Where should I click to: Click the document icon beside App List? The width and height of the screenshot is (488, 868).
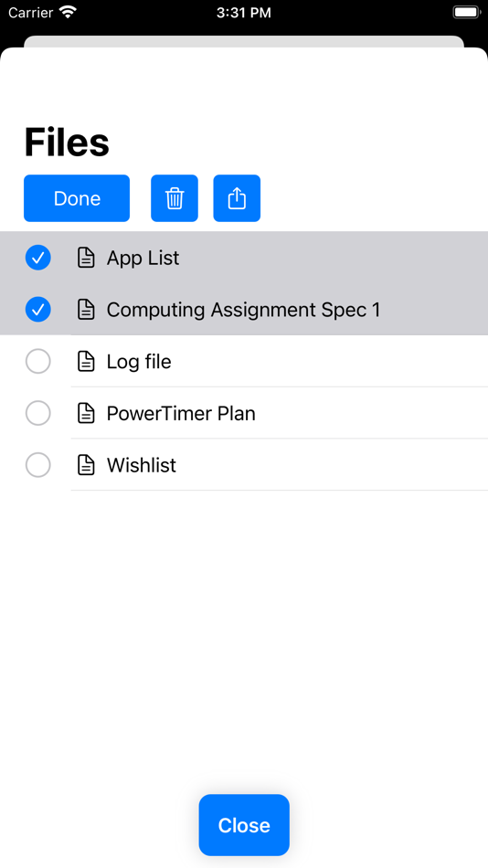point(86,258)
